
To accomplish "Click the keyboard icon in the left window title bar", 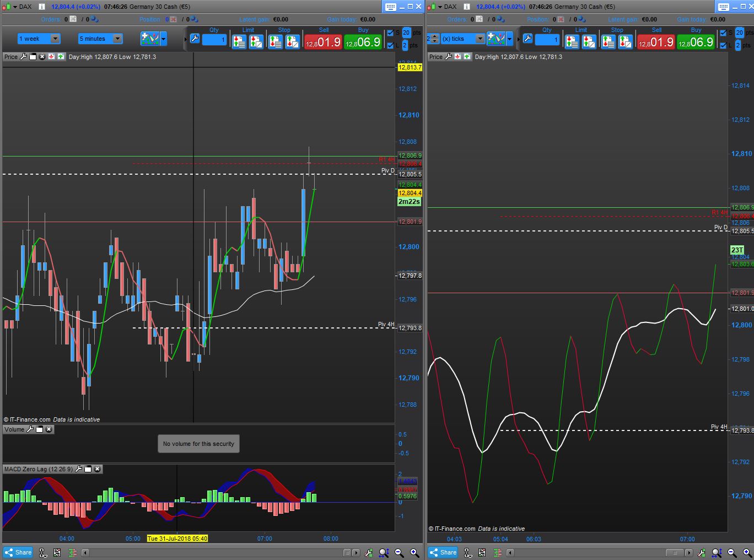I will pyautogui.click(x=390, y=7).
